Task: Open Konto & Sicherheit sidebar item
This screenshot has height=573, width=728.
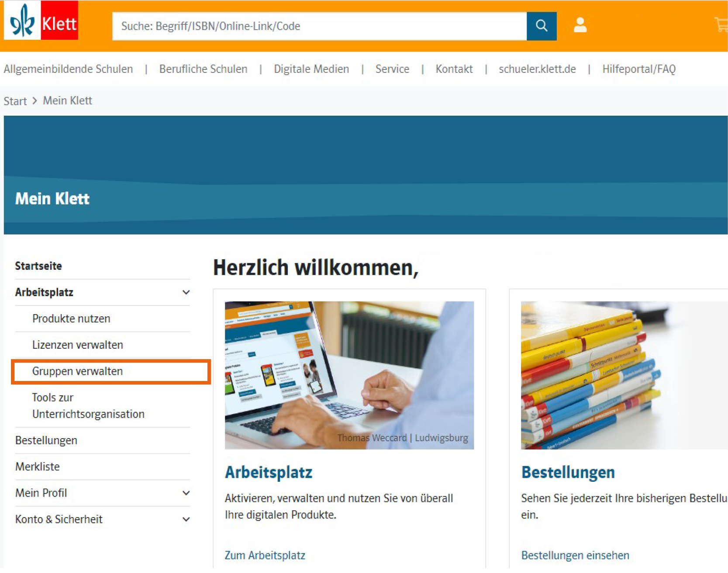Action: 59,519
